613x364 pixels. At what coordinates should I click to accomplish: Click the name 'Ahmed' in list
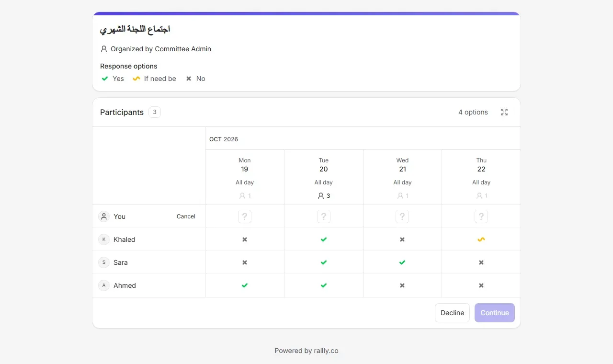coord(125,285)
